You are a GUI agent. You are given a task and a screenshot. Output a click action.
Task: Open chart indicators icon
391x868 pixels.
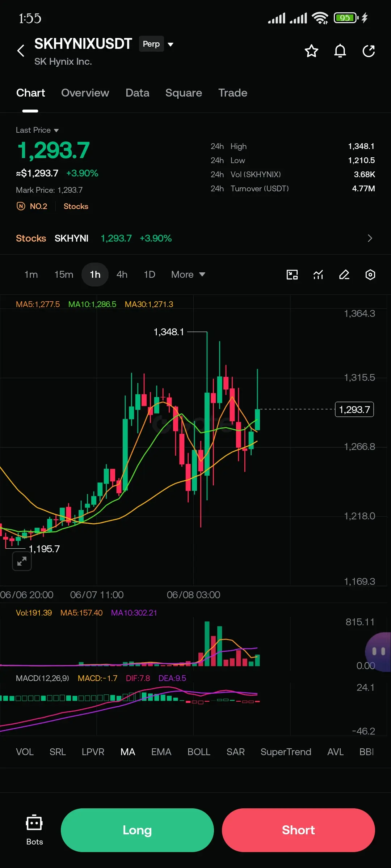coord(318,275)
